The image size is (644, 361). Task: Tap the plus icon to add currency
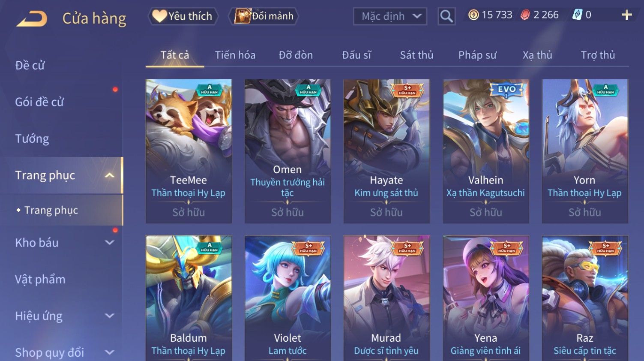[x=627, y=15]
